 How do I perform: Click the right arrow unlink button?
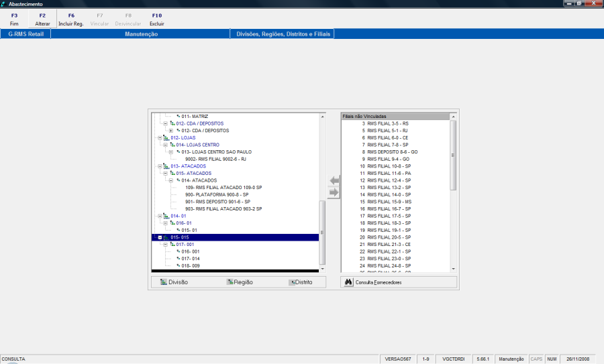(334, 192)
